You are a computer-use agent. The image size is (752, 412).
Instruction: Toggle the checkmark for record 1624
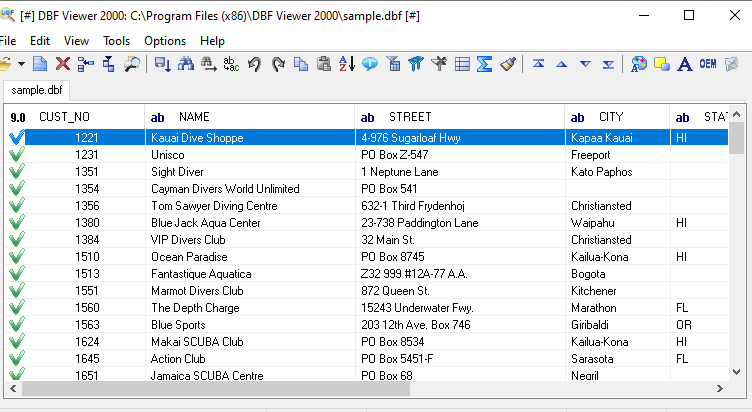16,342
